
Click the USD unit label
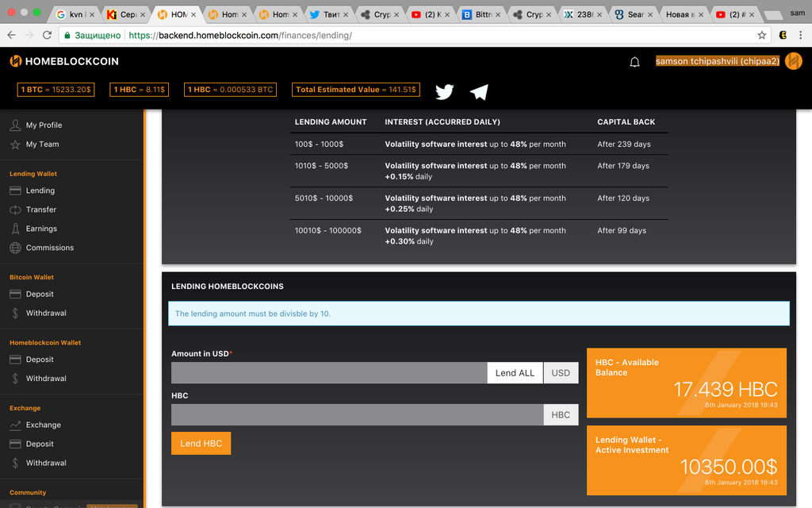coord(561,373)
